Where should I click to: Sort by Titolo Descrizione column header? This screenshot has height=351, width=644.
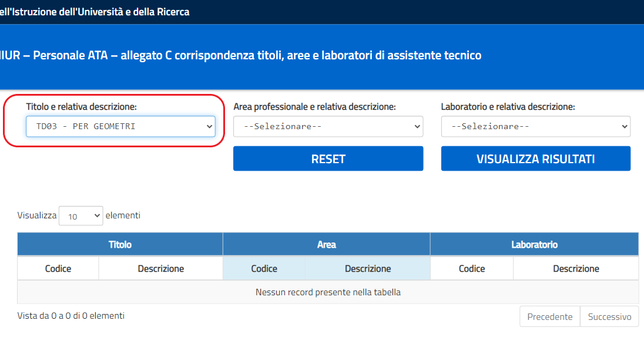point(160,269)
